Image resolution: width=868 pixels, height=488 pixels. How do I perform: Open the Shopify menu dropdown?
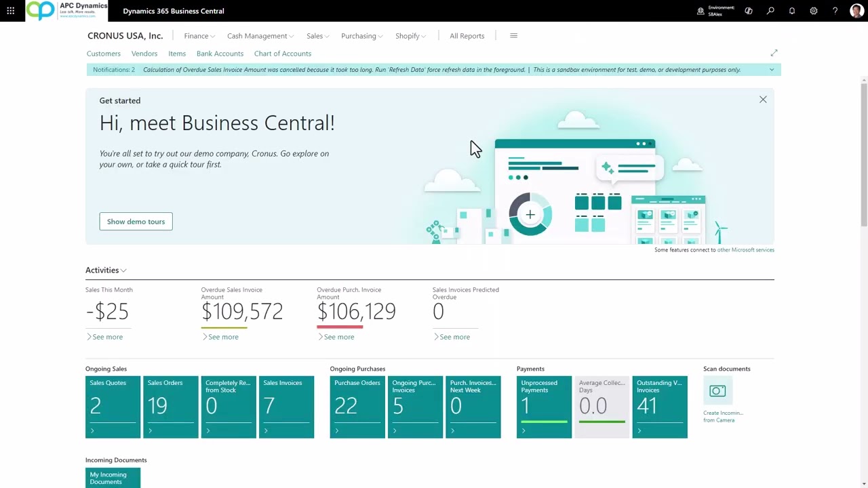(x=410, y=36)
